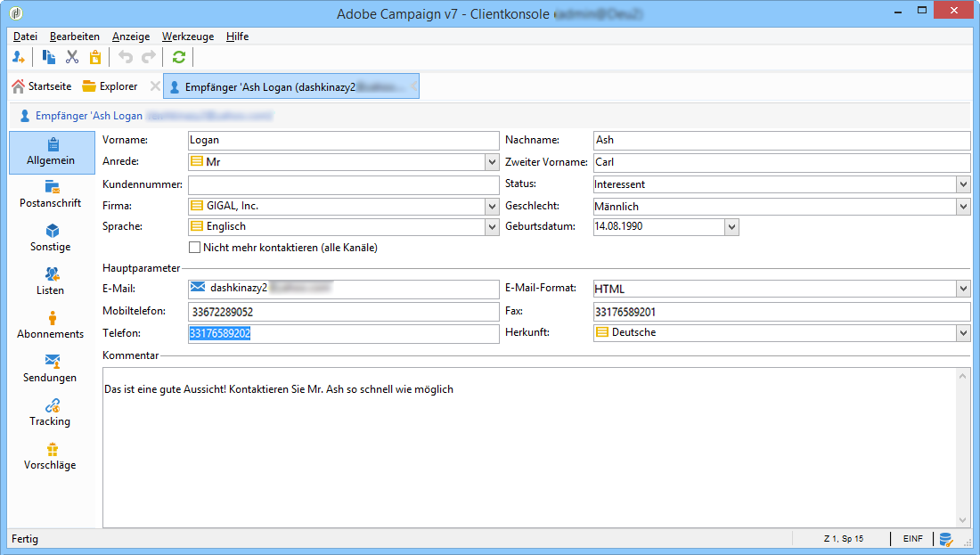This screenshot has width=980, height=555.
Task: Click database status icon in status bar
Action: (x=946, y=539)
